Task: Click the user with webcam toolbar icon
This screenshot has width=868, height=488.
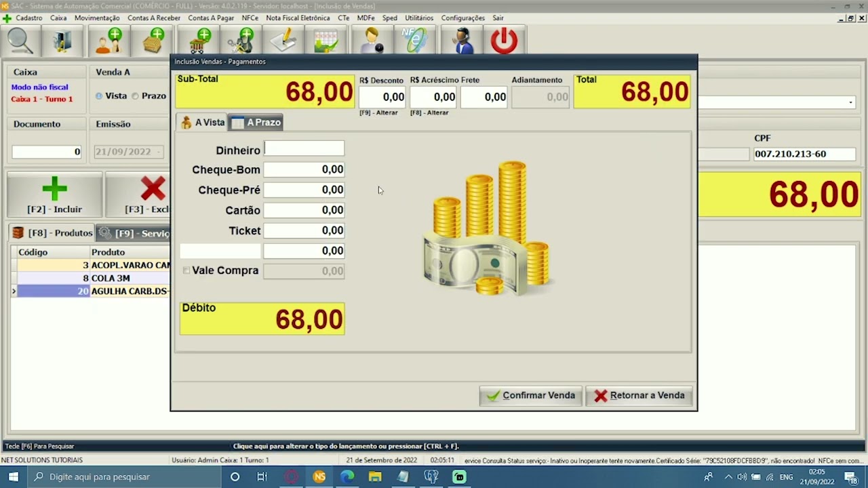Action: 372,41
